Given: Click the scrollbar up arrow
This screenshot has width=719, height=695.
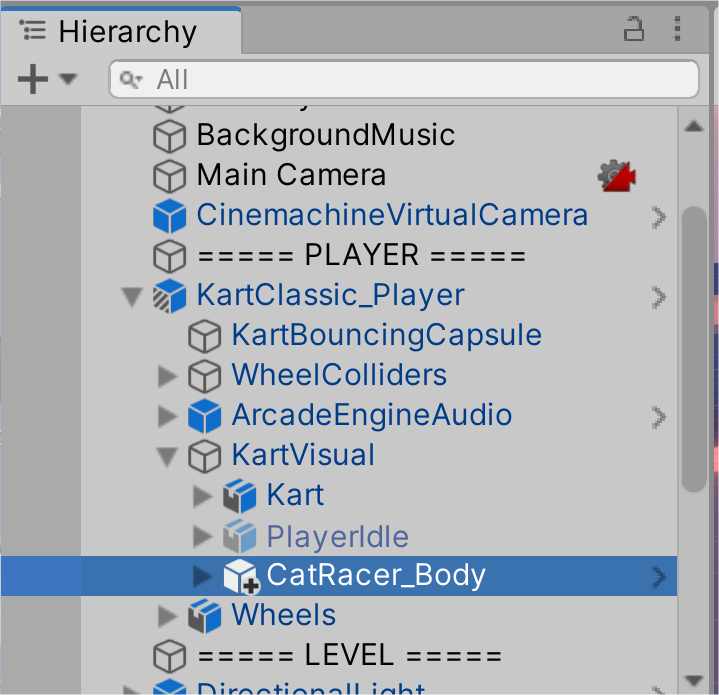Looking at the screenshot, I should click(x=693, y=126).
